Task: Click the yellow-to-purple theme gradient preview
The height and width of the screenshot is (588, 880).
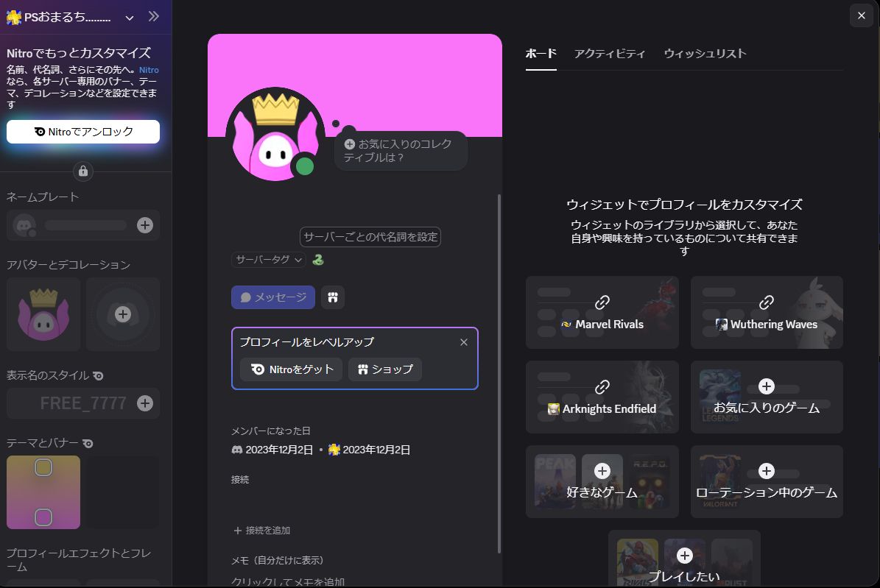Action: (x=43, y=492)
